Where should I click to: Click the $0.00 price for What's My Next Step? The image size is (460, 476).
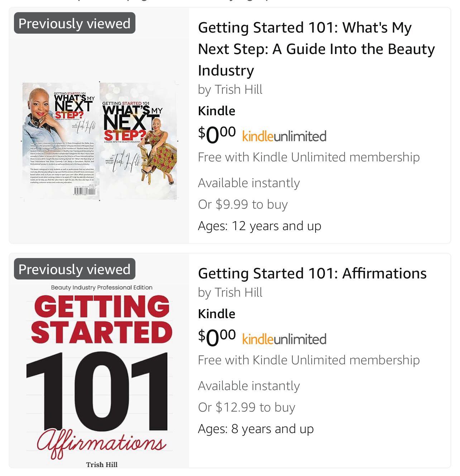(x=217, y=134)
